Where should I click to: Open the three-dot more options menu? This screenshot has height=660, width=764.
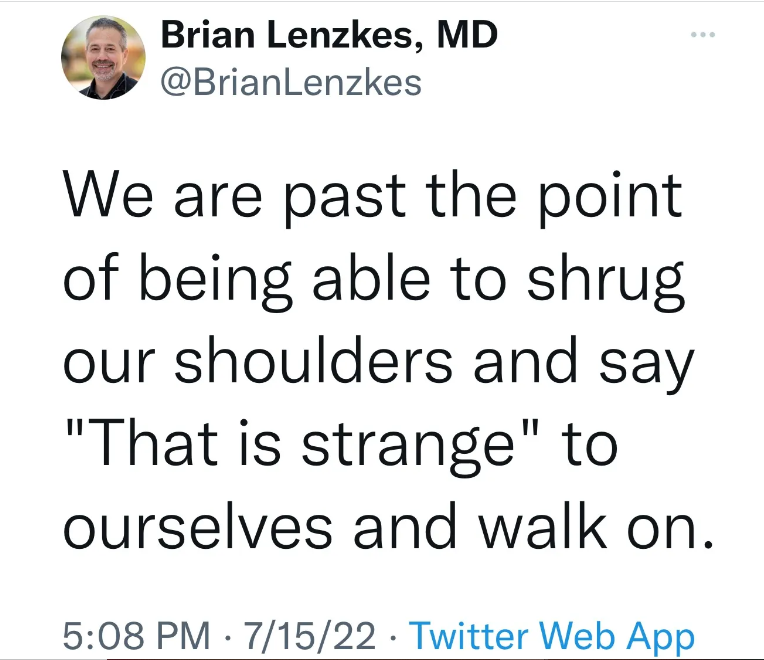703,34
